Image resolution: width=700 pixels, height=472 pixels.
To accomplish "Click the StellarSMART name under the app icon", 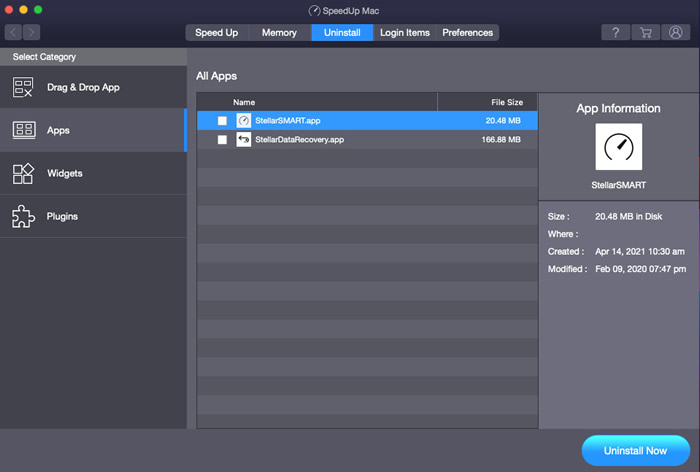I will click(618, 185).
